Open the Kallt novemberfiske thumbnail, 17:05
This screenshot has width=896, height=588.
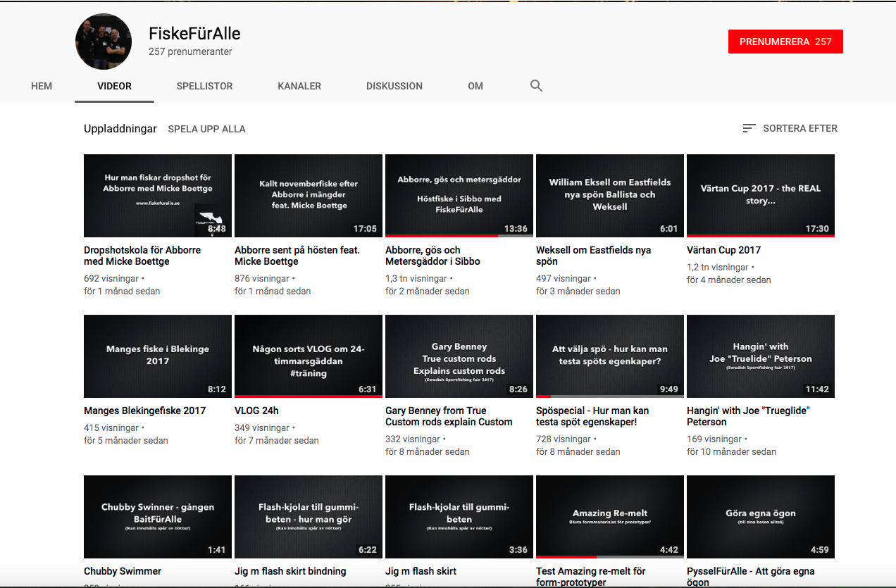pos(309,196)
